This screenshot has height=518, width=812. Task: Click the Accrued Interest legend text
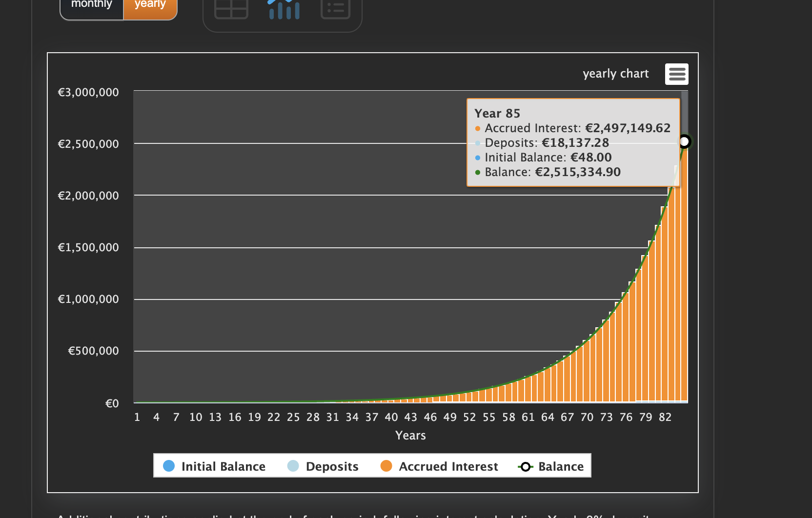(x=448, y=467)
